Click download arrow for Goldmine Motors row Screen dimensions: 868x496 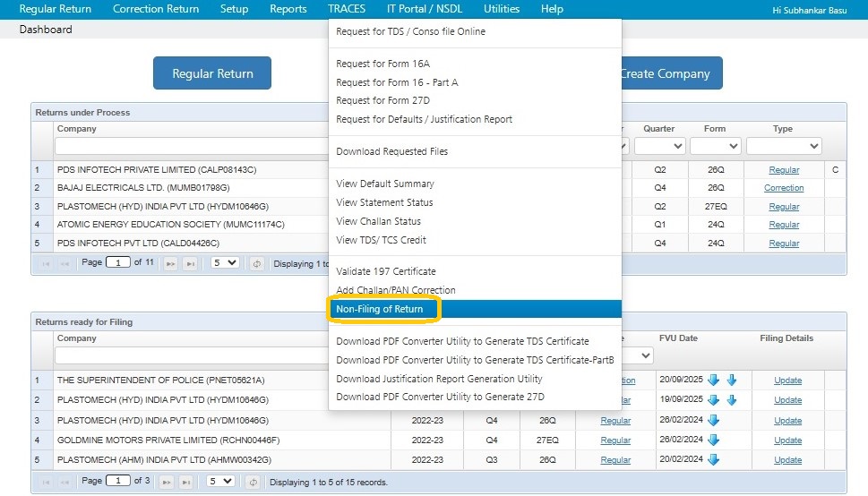pos(714,440)
